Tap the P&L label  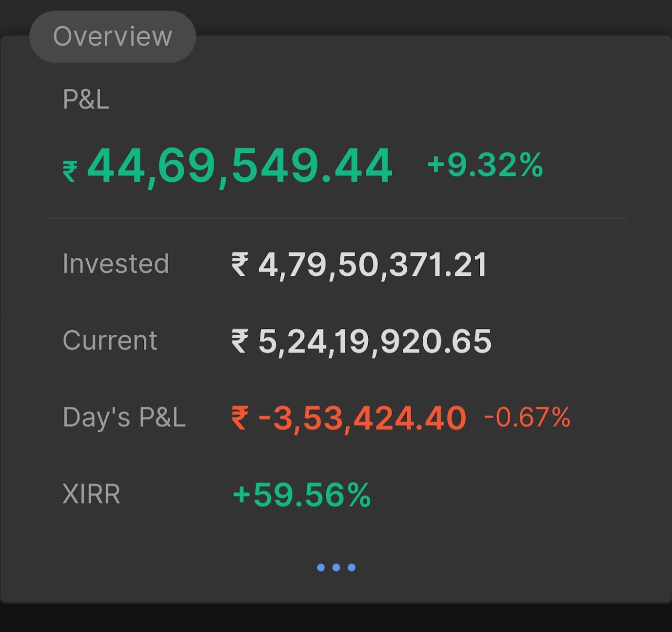86,99
